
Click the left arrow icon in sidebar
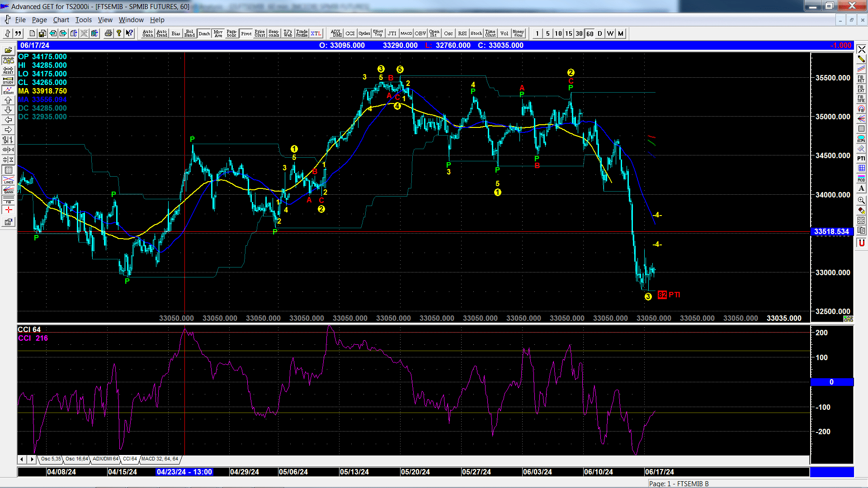(x=8, y=120)
